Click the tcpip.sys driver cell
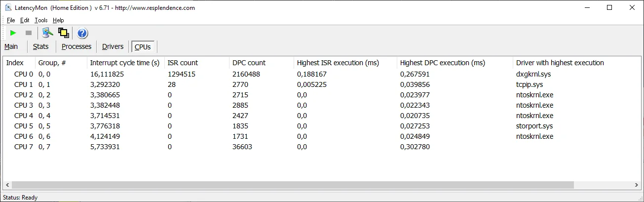This screenshot has height=202, width=644. click(x=530, y=84)
